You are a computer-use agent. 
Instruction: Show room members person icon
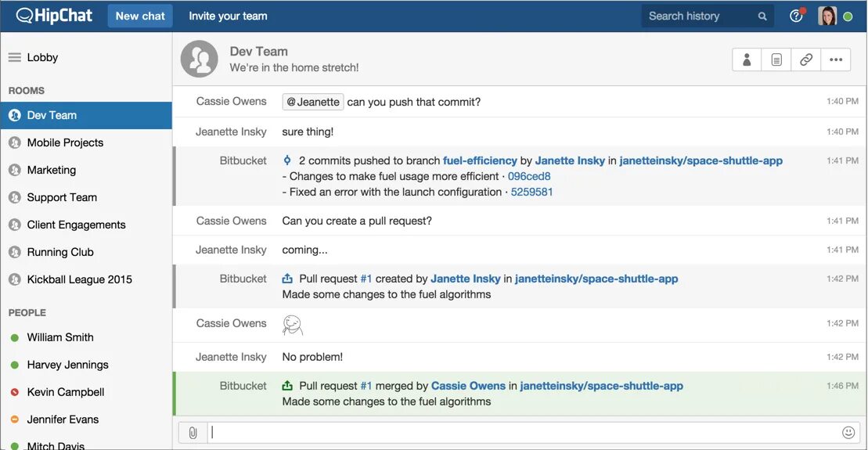[747, 59]
